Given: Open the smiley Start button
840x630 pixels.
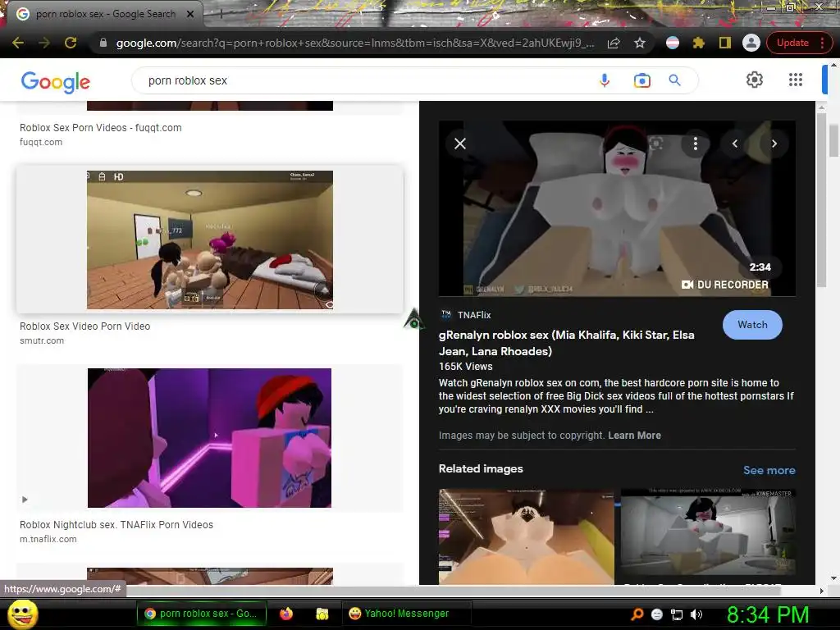Looking at the screenshot, I should (23, 614).
